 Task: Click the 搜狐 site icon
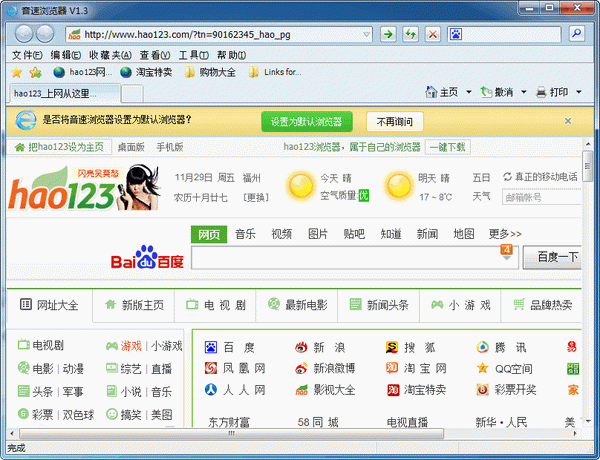(392, 347)
